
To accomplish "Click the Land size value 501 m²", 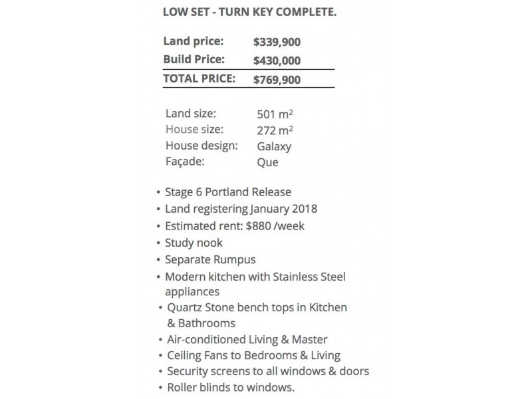I will pos(275,114).
